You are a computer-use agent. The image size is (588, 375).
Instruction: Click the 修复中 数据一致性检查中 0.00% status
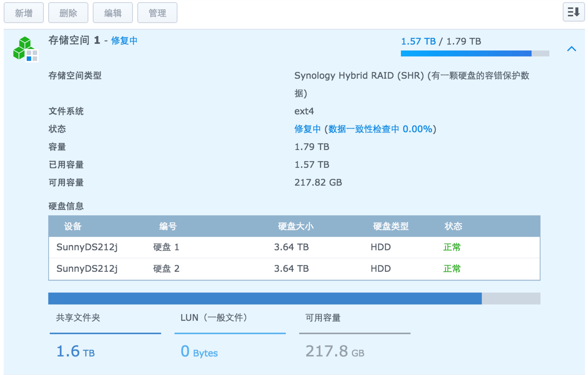coord(365,129)
